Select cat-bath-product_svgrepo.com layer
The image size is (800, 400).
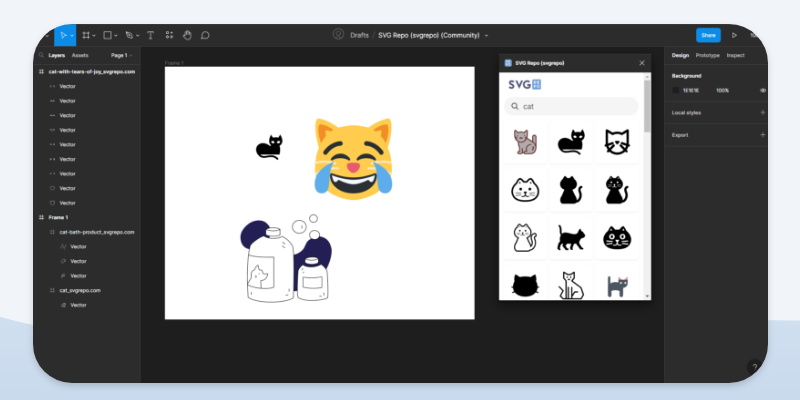click(87, 232)
